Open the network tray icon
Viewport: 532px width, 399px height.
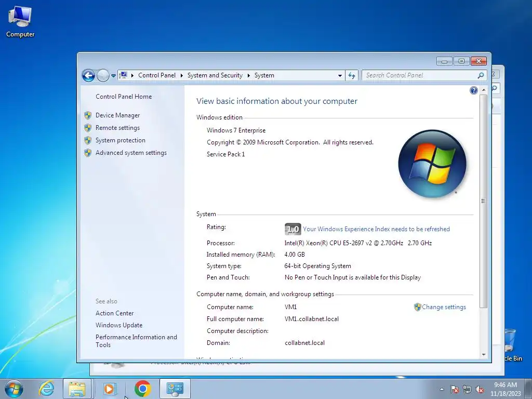click(x=467, y=389)
